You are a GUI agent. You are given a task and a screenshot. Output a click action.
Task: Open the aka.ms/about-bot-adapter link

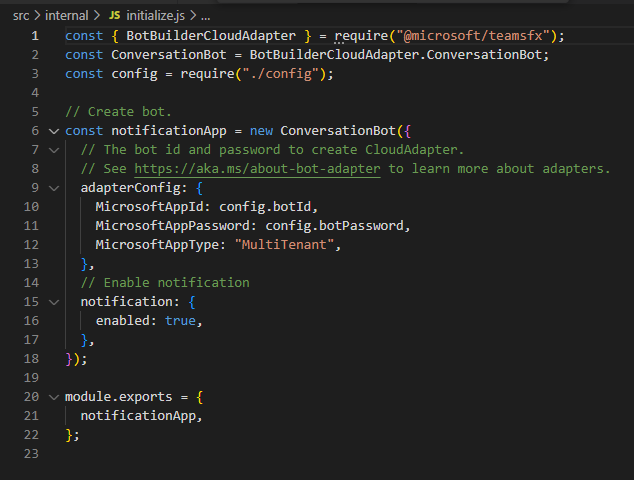257,169
